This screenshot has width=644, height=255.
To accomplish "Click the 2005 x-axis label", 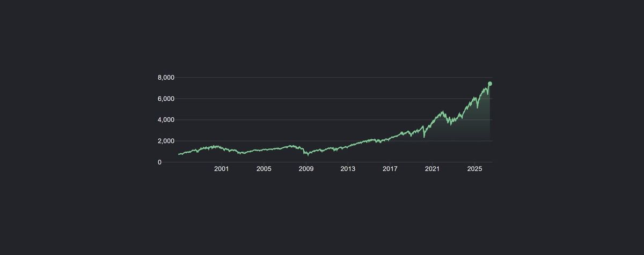I will pyautogui.click(x=264, y=169).
